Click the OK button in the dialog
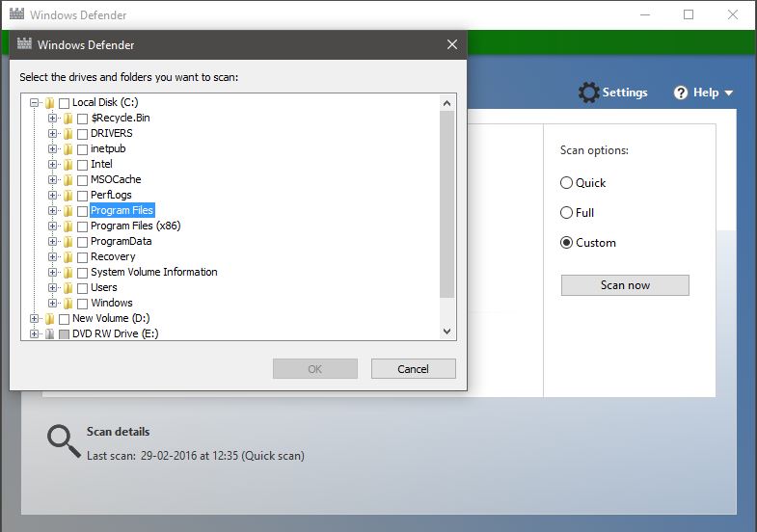Screen dimensions: 757x532 pyautogui.click(x=315, y=369)
